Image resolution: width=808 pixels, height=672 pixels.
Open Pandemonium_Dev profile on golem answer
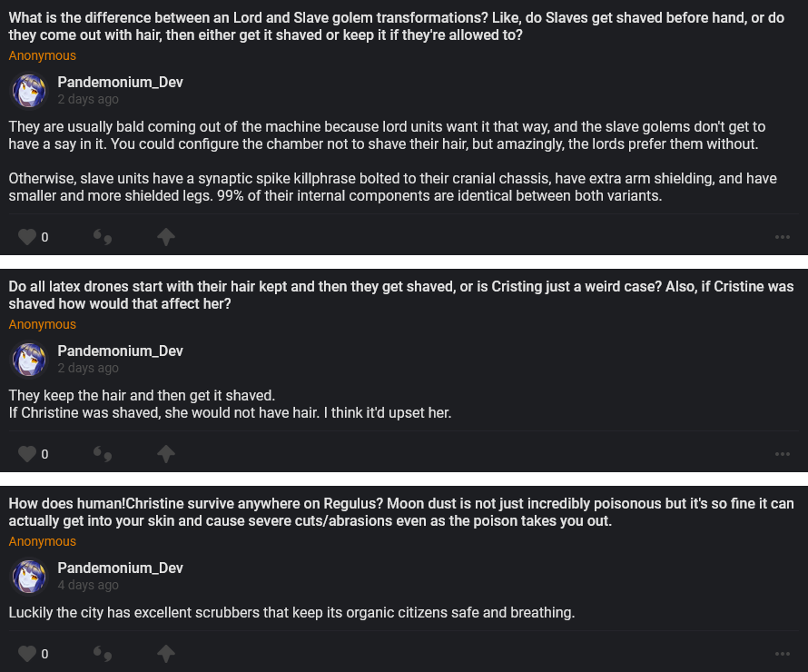(x=120, y=82)
